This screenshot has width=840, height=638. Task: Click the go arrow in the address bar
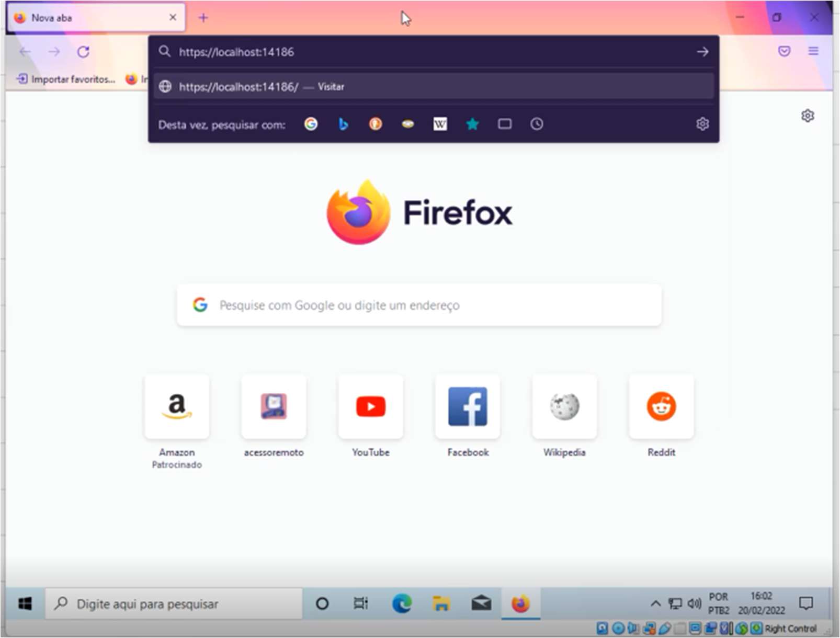click(702, 52)
